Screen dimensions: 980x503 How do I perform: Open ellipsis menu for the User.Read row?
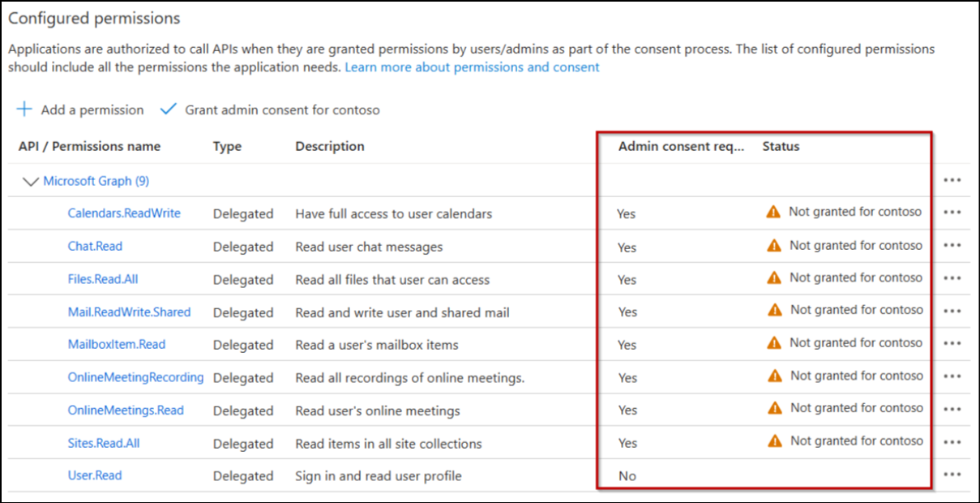(x=952, y=475)
